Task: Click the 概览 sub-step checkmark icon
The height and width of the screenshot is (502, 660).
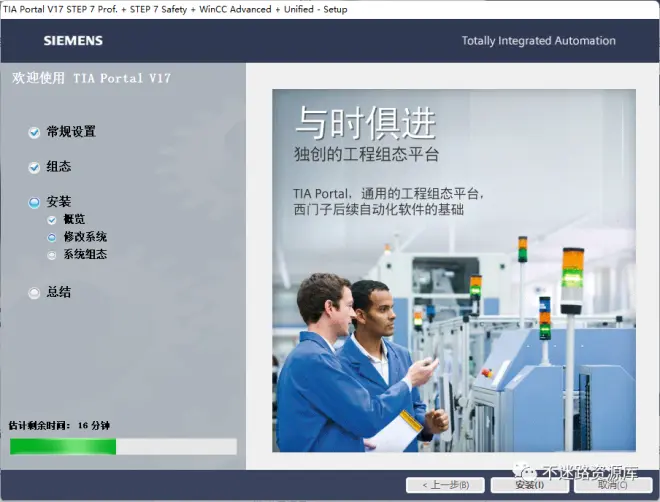Action: pos(52,220)
